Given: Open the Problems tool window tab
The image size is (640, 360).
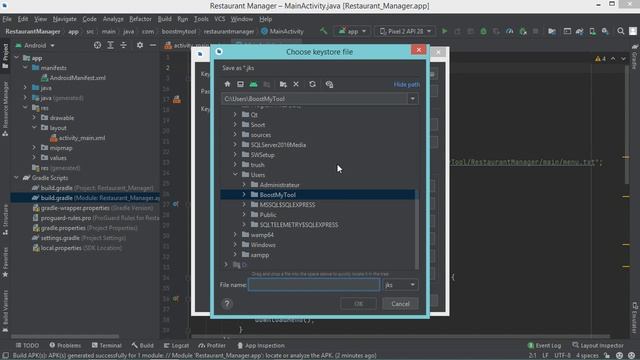Looking at the screenshot, I should point(65,345).
